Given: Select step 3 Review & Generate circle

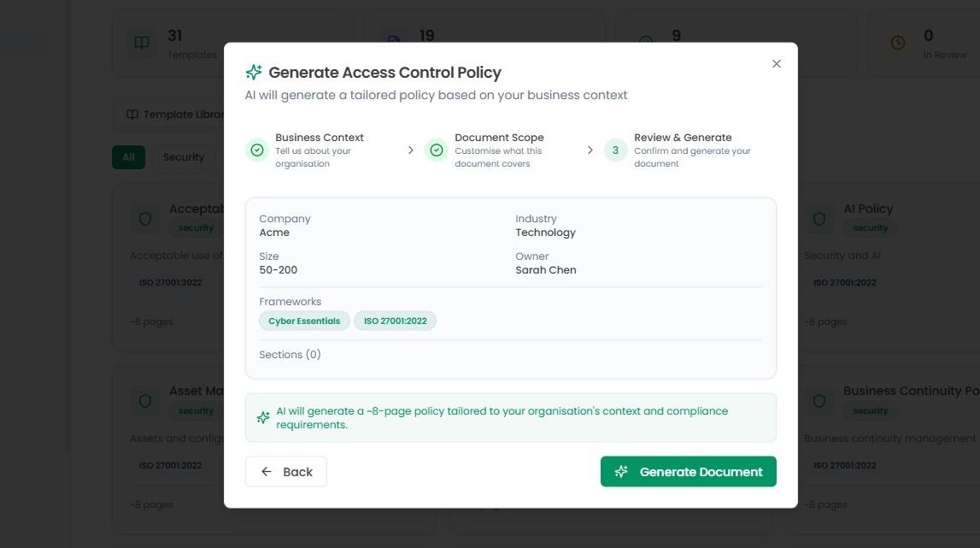Looking at the screenshot, I should tap(616, 150).
